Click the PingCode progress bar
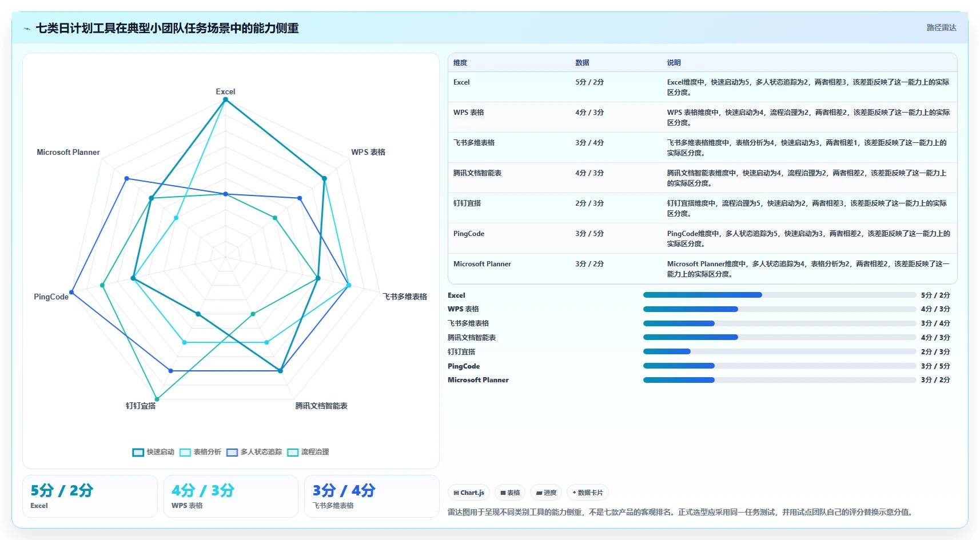980x540 pixels. coord(779,366)
